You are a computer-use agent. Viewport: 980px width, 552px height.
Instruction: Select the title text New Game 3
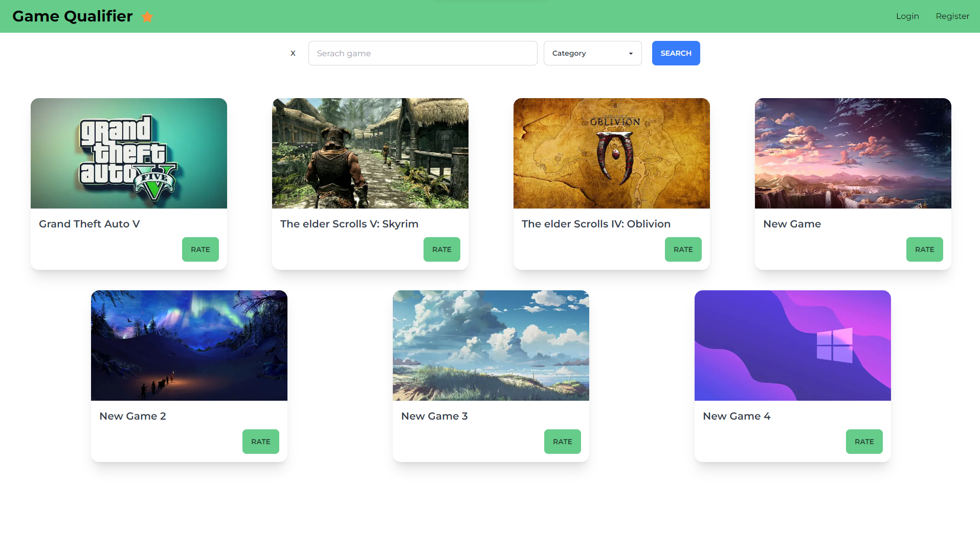pyautogui.click(x=434, y=416)
